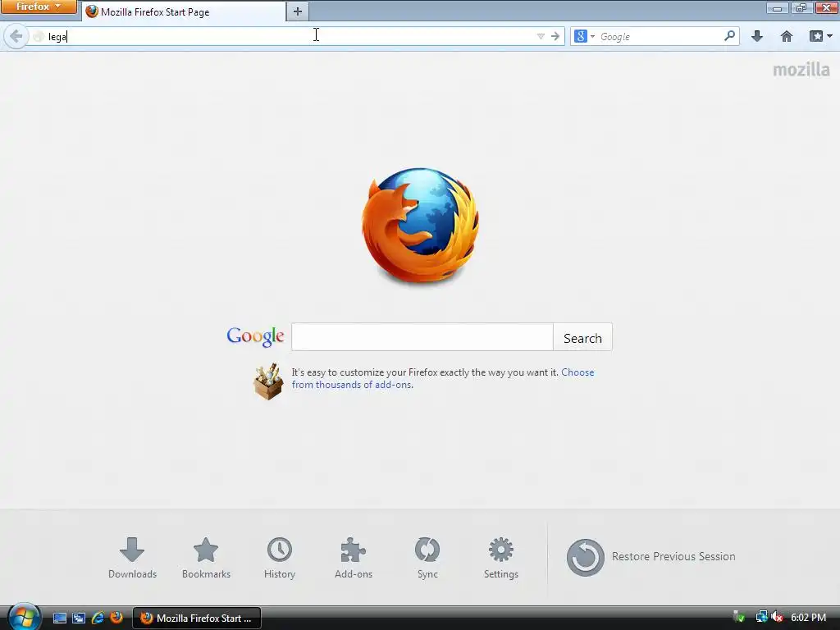Click the back arrow navigation button
The image size is (840, 630).
(x=16, y=36)
